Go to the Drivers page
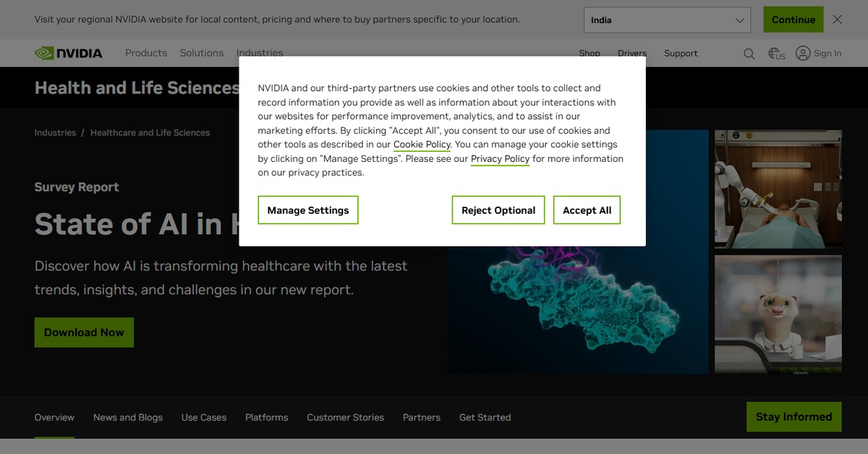Screen dimensions: 868x454 pyautogui.click(x=631, y=53)
